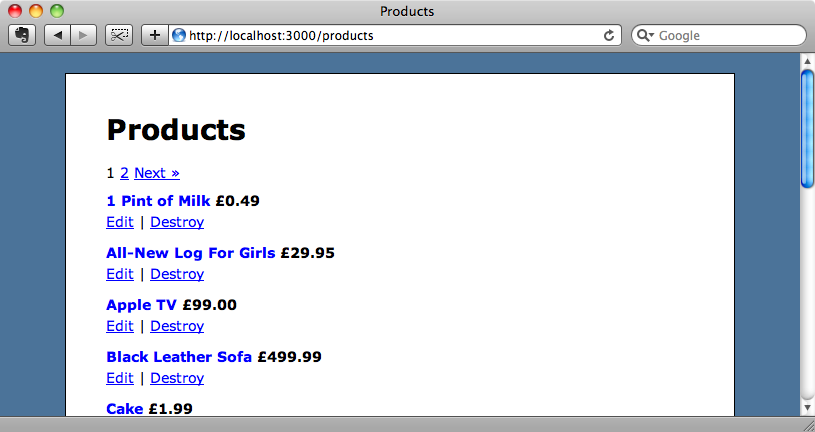Open the search magnifier dropdown

click(645, 35)
